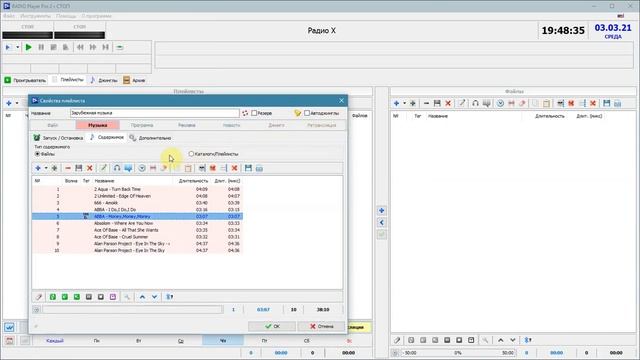Click left arrow button between the panels

pyautogui.click(x=381, y=223)
